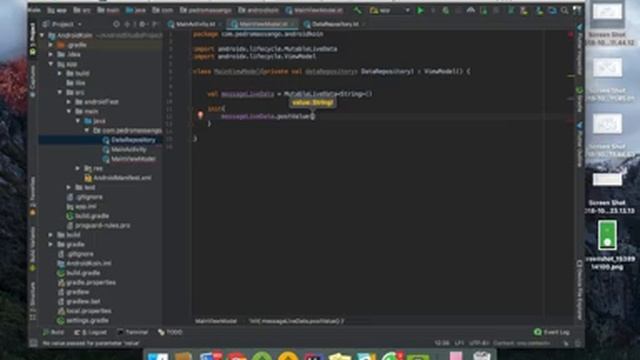Viewport: 640px width, 360px height.
Task: Select gradle.properties file in tree
Action: tap(87, 282)
